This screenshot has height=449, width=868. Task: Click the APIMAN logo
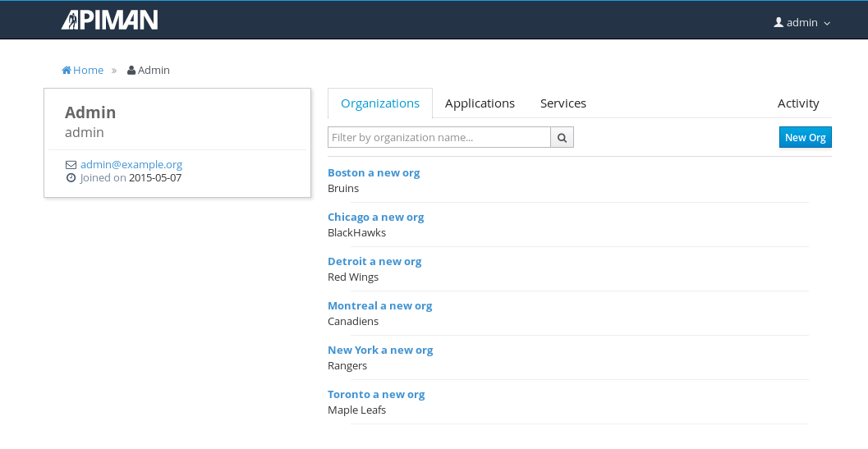click(x=109, y=20)
